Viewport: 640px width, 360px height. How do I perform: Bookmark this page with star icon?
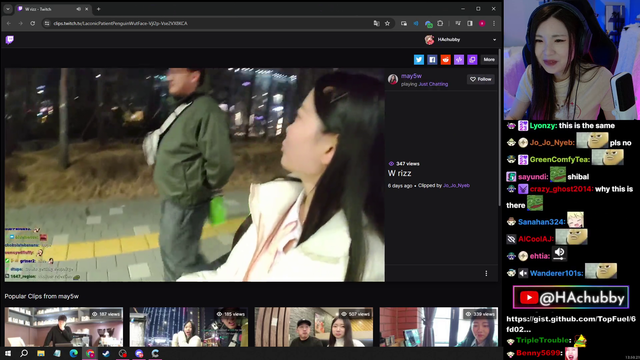click(x=387, y=24)
